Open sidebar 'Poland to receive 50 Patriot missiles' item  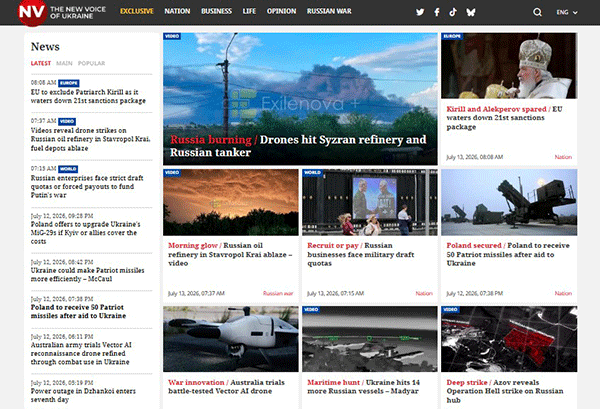(78, 311)
